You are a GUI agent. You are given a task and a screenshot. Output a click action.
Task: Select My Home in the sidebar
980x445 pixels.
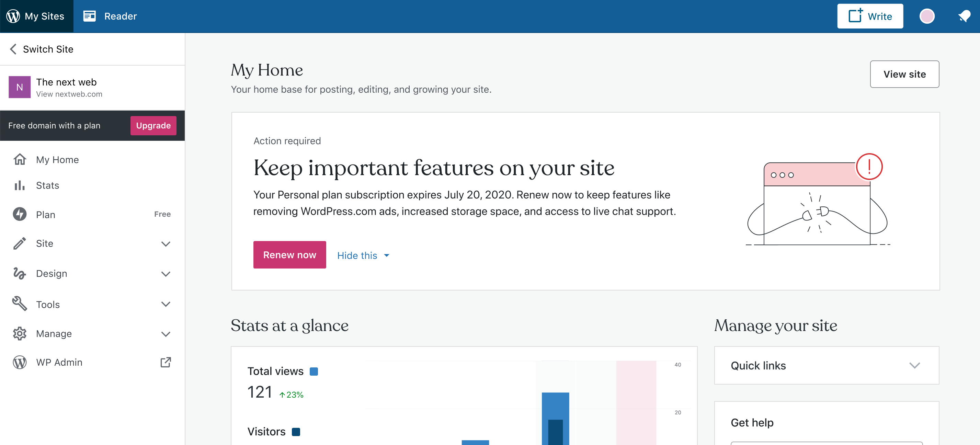(x=92, y=160)
